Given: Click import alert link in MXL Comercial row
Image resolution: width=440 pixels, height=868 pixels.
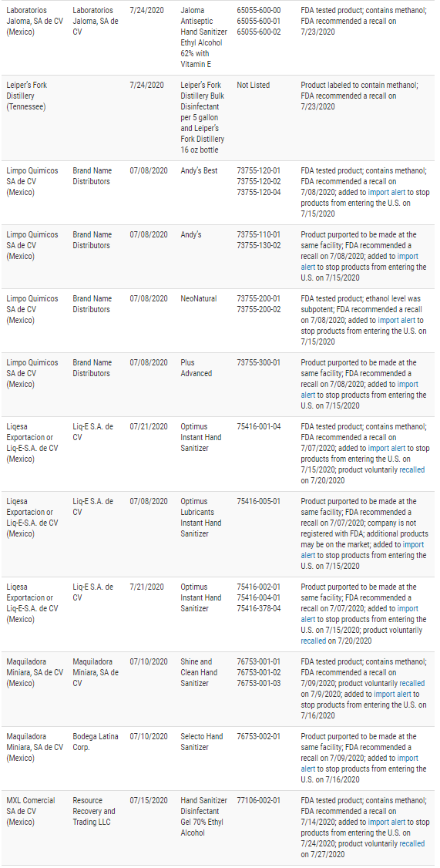Looking at the screenshot, I should pos(387,822).
